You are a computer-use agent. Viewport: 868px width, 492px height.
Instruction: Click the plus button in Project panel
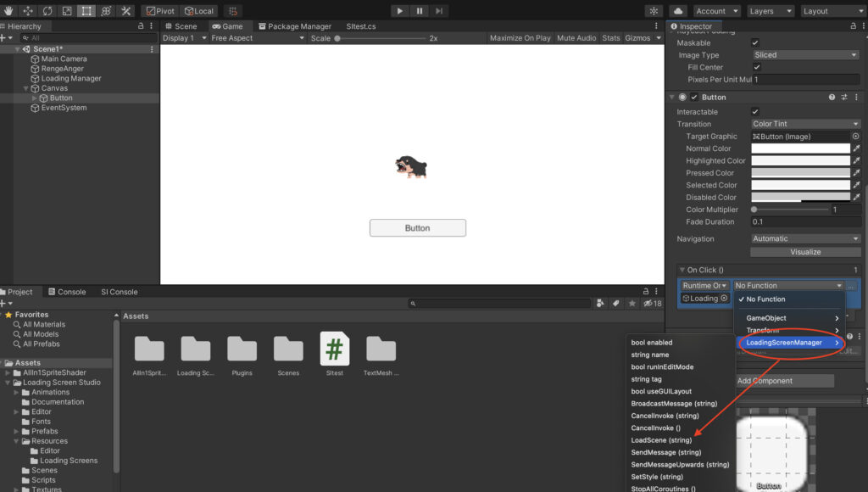click(3, 304)
